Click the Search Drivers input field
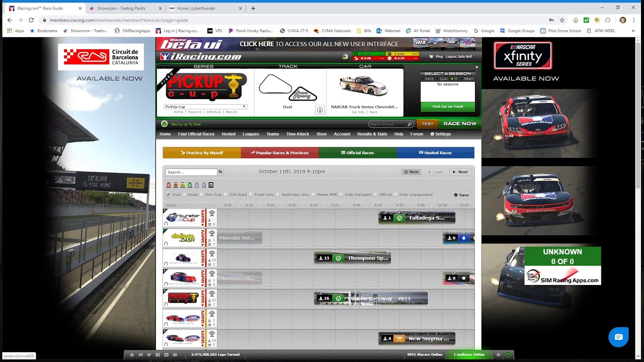Screen dimensions: 644x362 pos(387,124)
